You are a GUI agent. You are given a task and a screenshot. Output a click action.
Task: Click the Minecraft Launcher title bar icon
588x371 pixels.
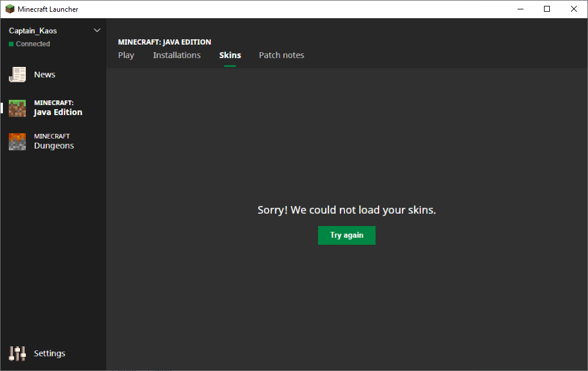pos(10,9)
